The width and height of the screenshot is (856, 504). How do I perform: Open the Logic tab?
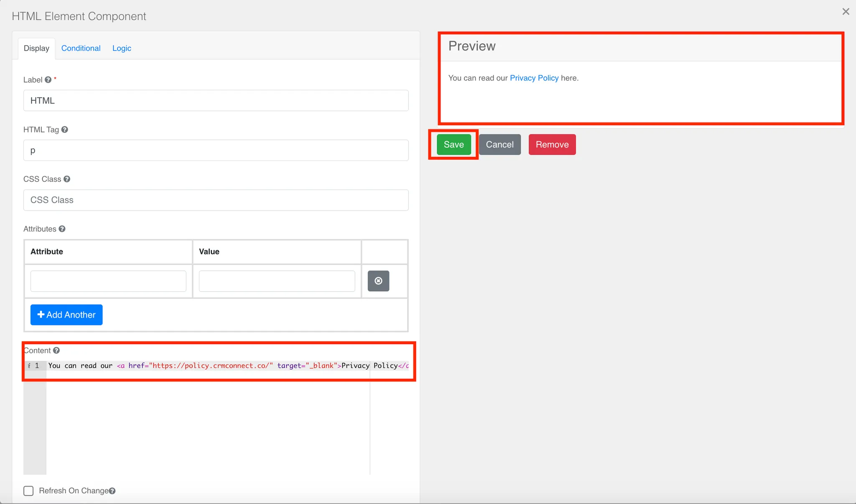tap(122, 48)
